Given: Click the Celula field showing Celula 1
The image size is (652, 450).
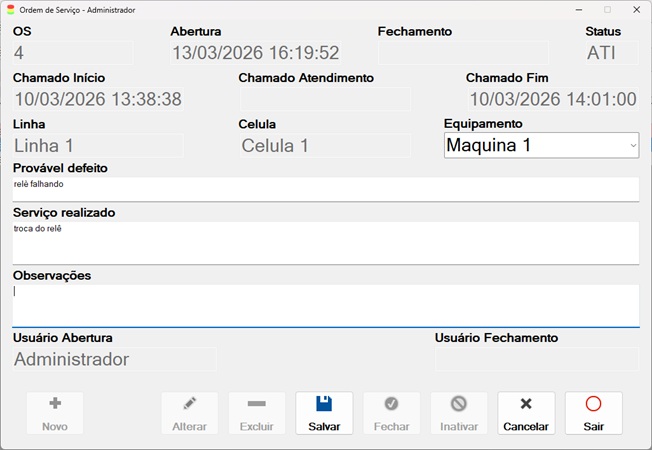Looking at the screenshot, I should point(325,146).
